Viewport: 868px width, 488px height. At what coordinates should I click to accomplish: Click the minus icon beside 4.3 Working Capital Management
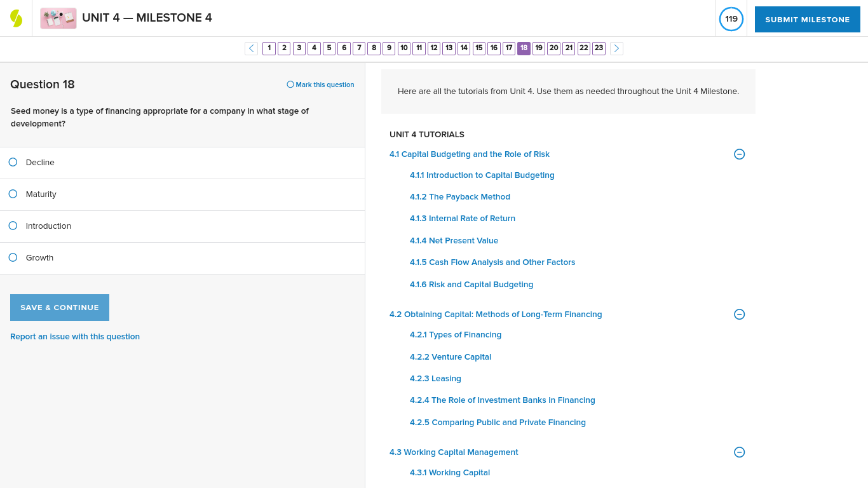pos(739,452)
